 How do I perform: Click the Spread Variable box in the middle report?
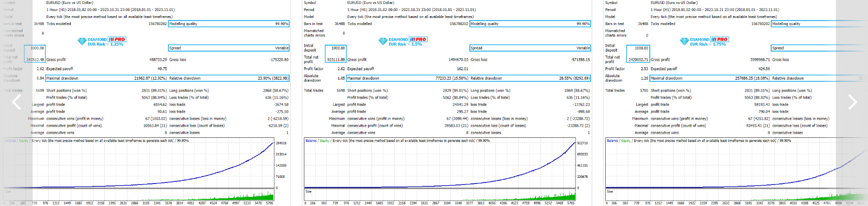click(x=530, y=48)
